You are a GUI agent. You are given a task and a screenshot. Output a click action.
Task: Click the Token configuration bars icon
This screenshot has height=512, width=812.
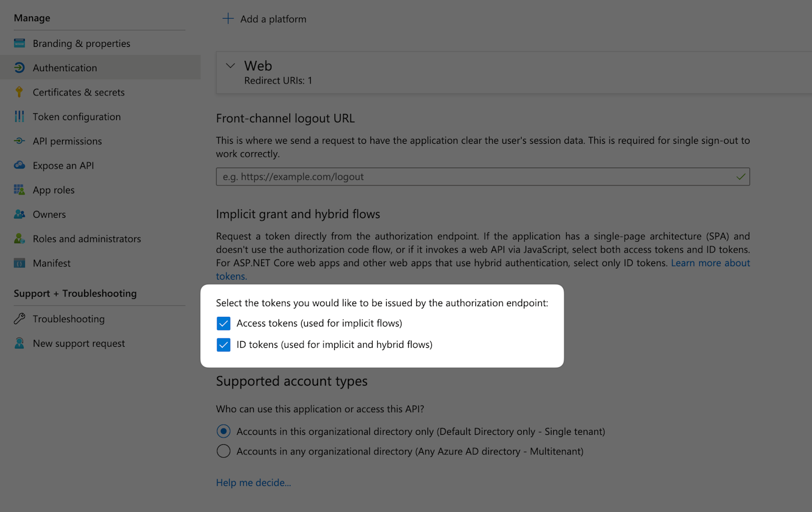[19, 116]
